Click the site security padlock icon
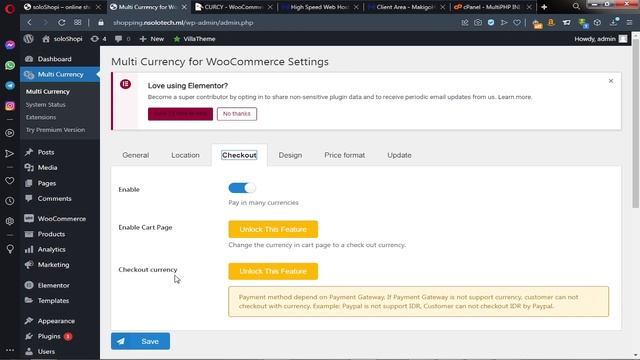The image size is (640, 360). pos(101,23)
